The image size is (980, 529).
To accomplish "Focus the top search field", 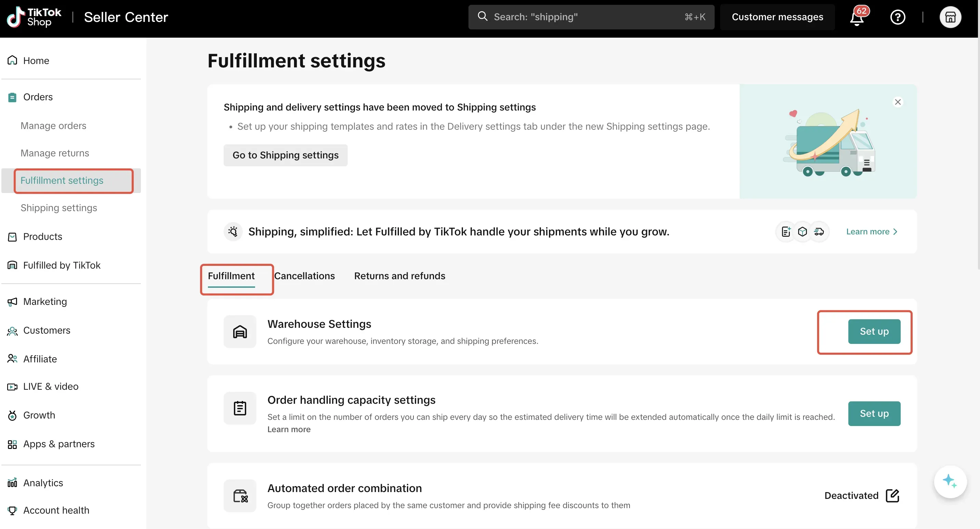I will coord(591,17).
